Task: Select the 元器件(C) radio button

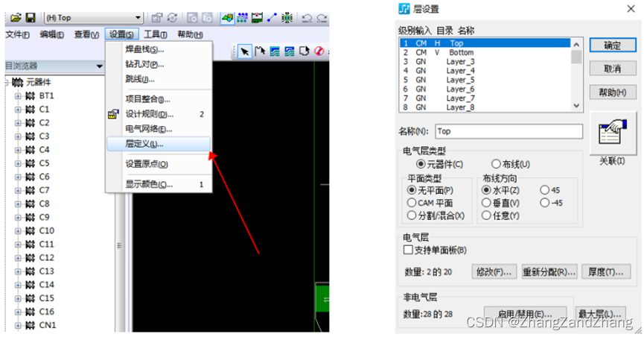Action: [x=420, y=164]
